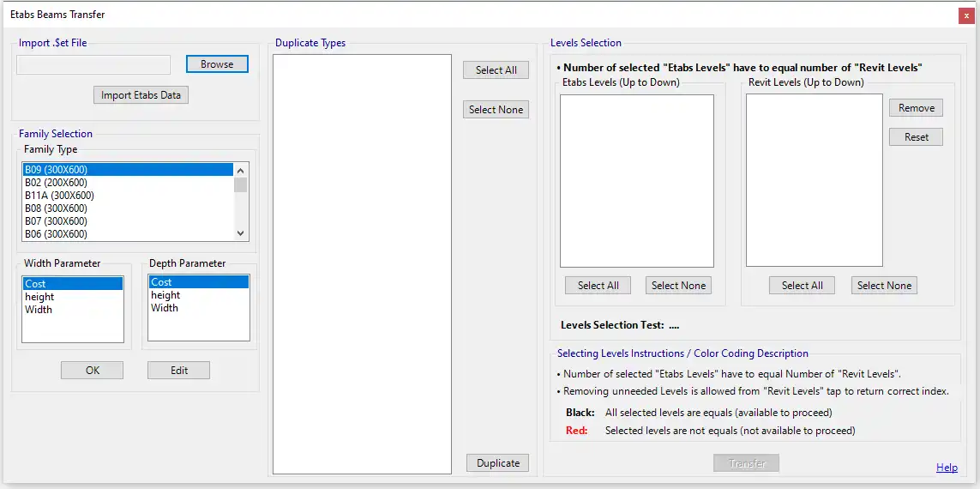980x489 pixels.
Task: Click the Family Type scrollbar thumb
Action: coord(241,184)
